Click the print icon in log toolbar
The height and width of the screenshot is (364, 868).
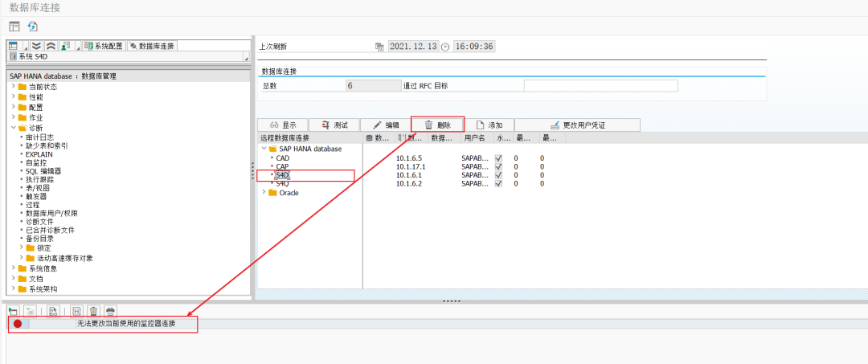click(x=111, y=312)
